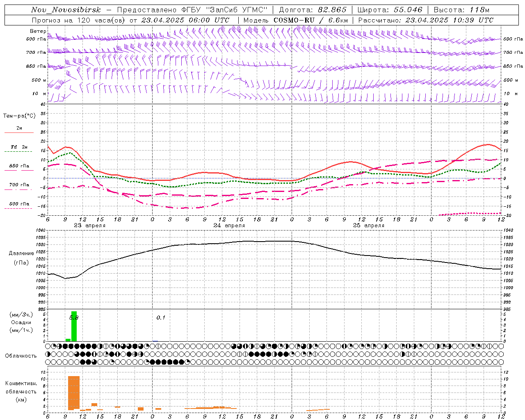Image resolution: width=525 pixels, height=420 pixels.
Task: Click the "(мм/3ч.)" units label
Action: pos(21,315)
